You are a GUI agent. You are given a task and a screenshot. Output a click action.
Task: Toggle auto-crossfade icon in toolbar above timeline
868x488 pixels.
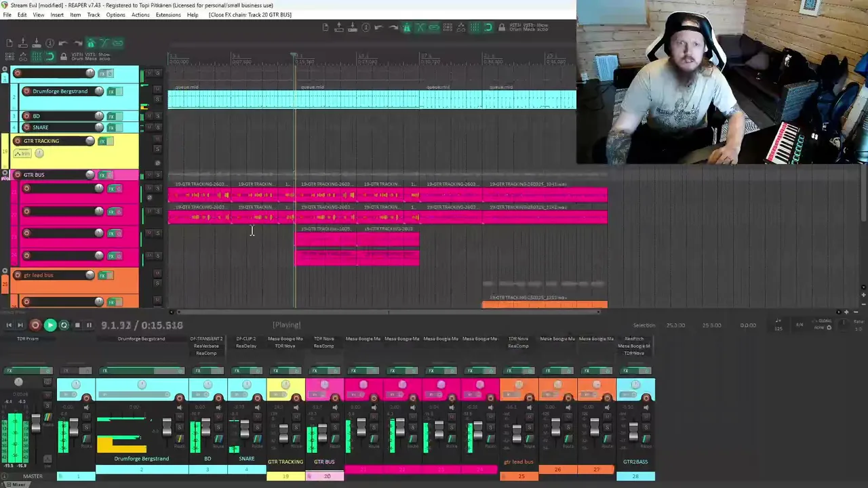[x=421, y=28]
